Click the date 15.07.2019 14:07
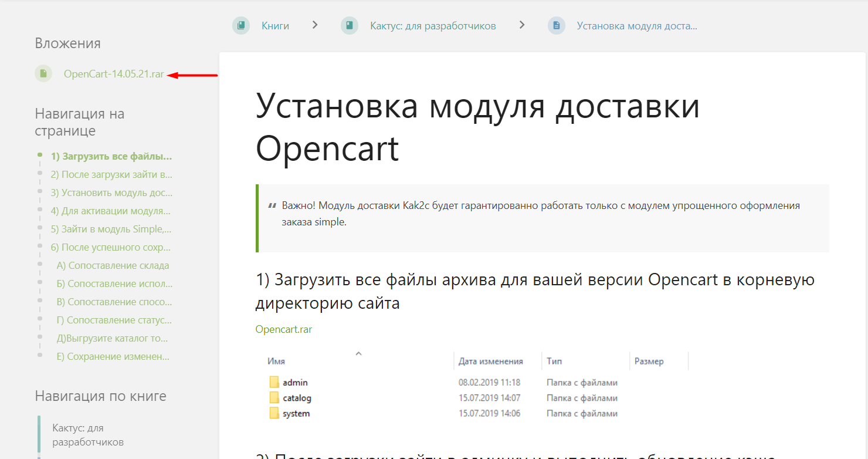 [x=490, y=398]
